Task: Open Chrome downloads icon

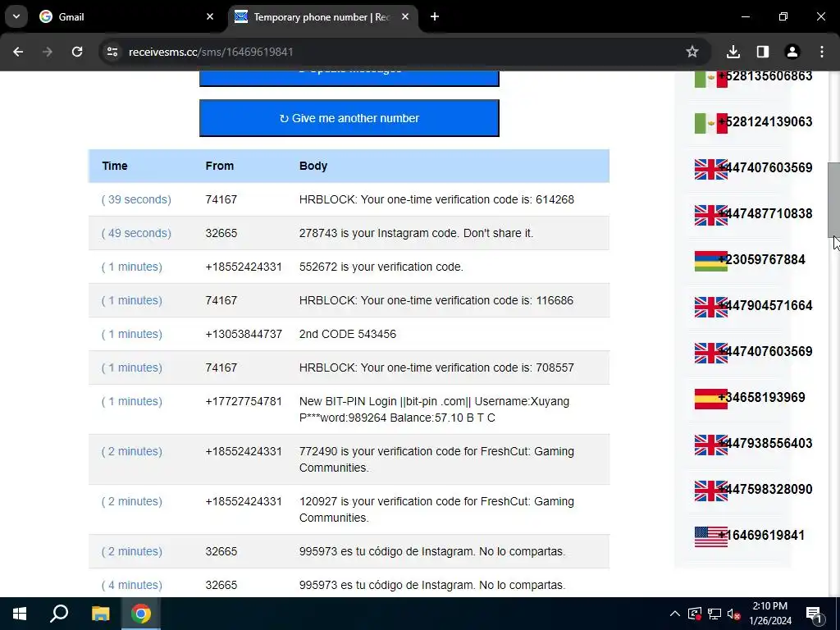Action: click(733, 52)
